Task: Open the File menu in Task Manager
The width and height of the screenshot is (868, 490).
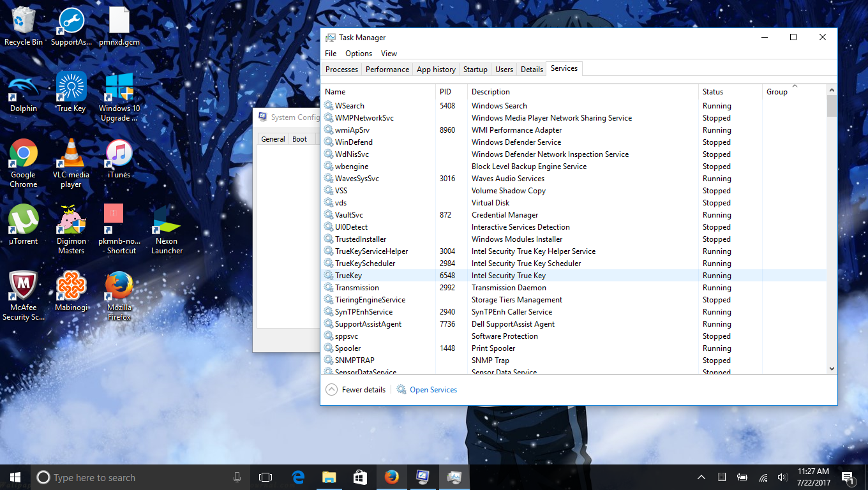Action: click(330, 54)
